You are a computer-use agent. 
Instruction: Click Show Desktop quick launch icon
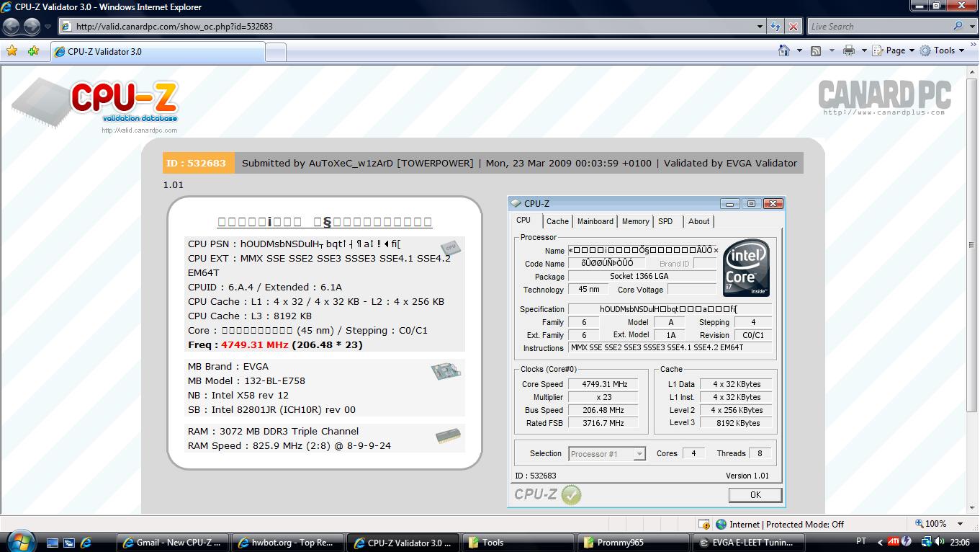click(53, 543)
